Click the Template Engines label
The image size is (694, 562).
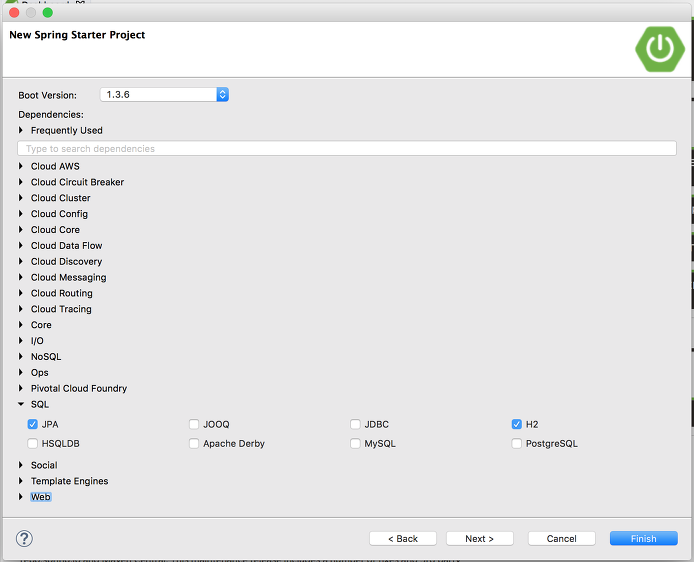coord(69,481)
